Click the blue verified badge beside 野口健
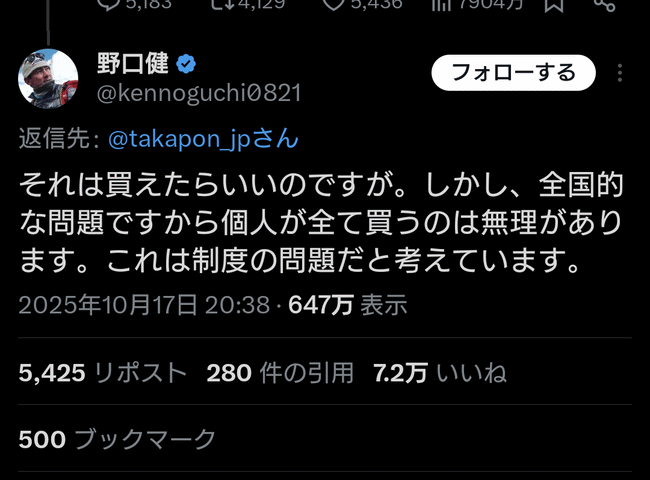This screenshot has height=480, width=650. (x=186, y=64)
